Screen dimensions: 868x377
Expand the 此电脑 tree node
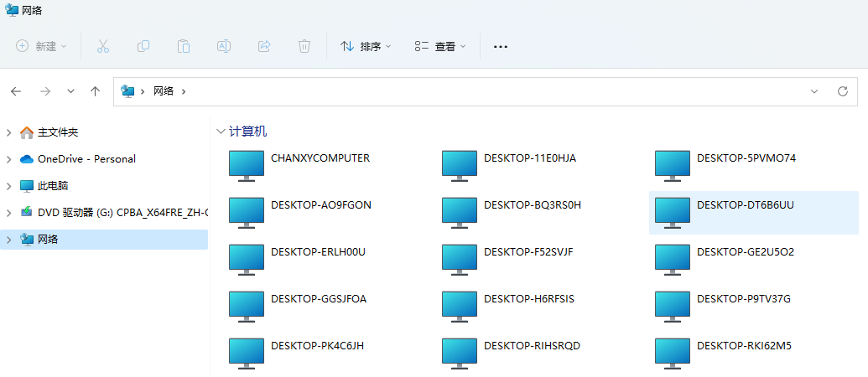pos(9,186)
